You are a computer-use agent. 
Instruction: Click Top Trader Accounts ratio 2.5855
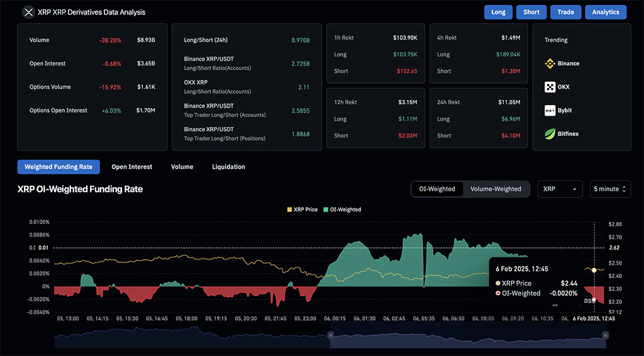[301, 111]
